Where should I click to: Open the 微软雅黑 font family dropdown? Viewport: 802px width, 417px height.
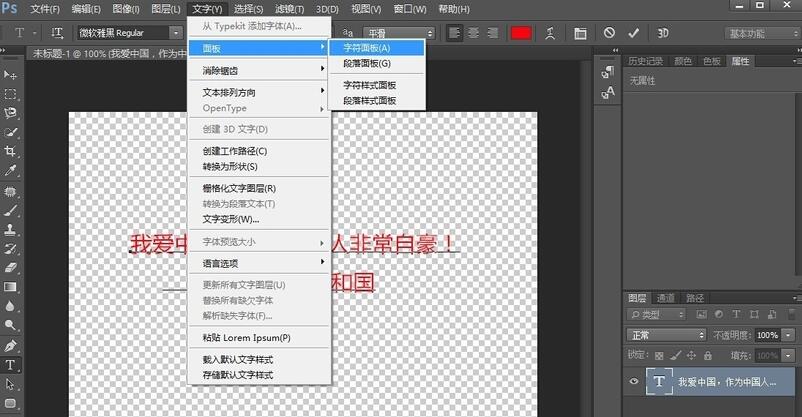click(x=176, y=33)
